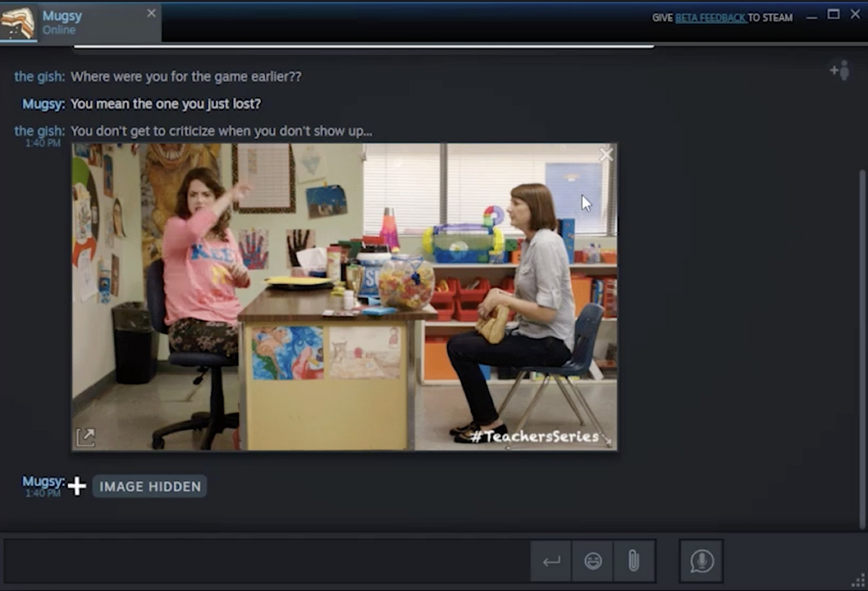Image resolution: width=868 pixels, height=591 pixels.
Task: Click the 'Online' status under Mugsy
Action: coord(59,30)
